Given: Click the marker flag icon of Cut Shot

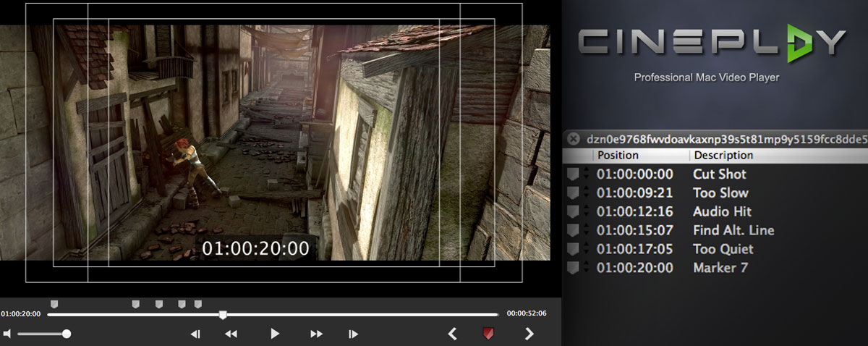Looking at the screenshot, I should tap(573, 174).
